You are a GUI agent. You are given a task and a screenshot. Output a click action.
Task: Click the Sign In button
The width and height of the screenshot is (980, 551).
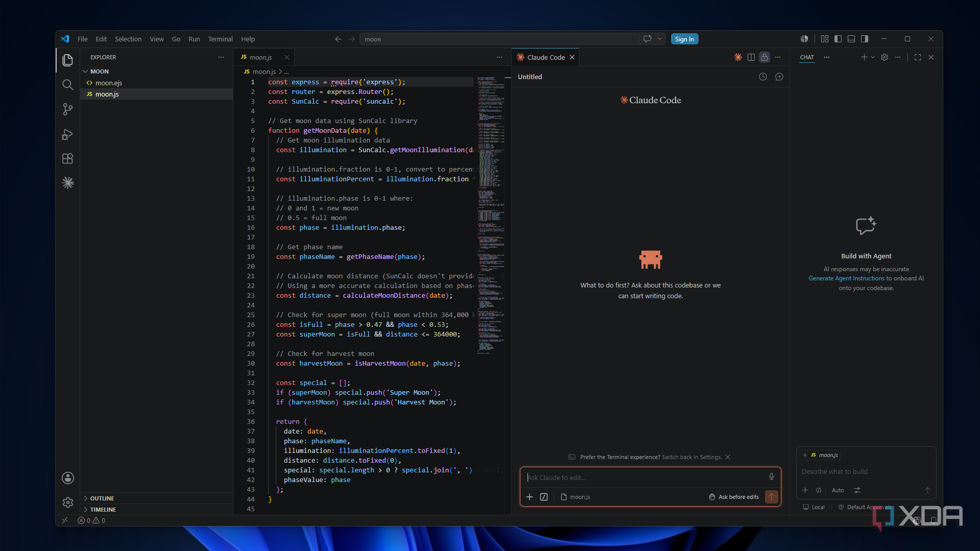(684, 39)
